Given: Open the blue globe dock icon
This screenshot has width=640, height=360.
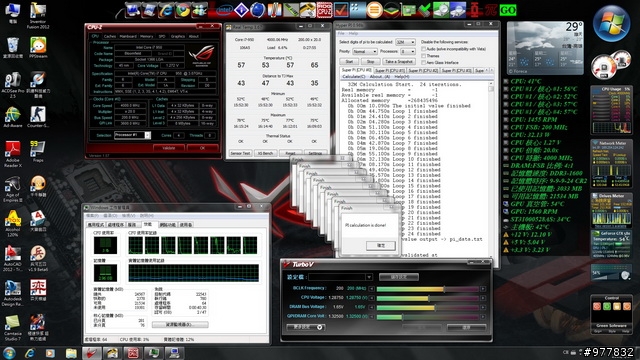Looking at the screenshot, I should coord(257,10).
